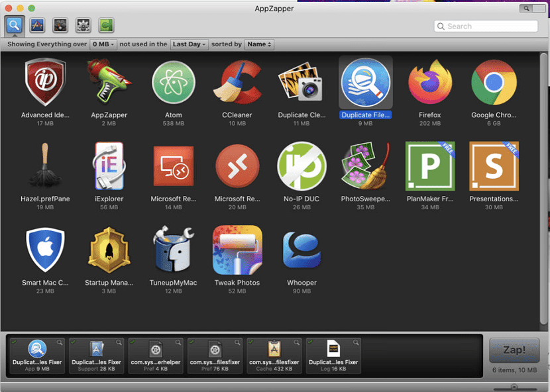The width and height of the screenshot is (550, 392).
Task: Click the applications filter icon in the toolbar
Action: (x=37, y=25)
